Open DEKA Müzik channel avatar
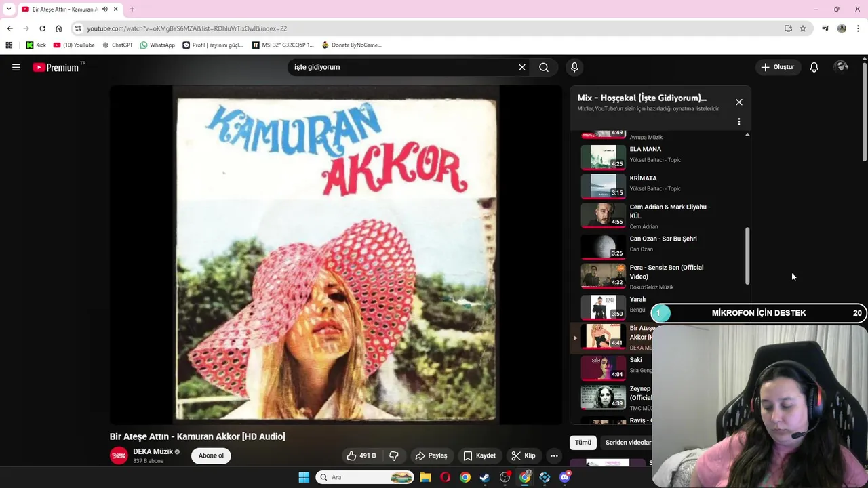Screen dimensions: 868x488 (x=119, y=455)
